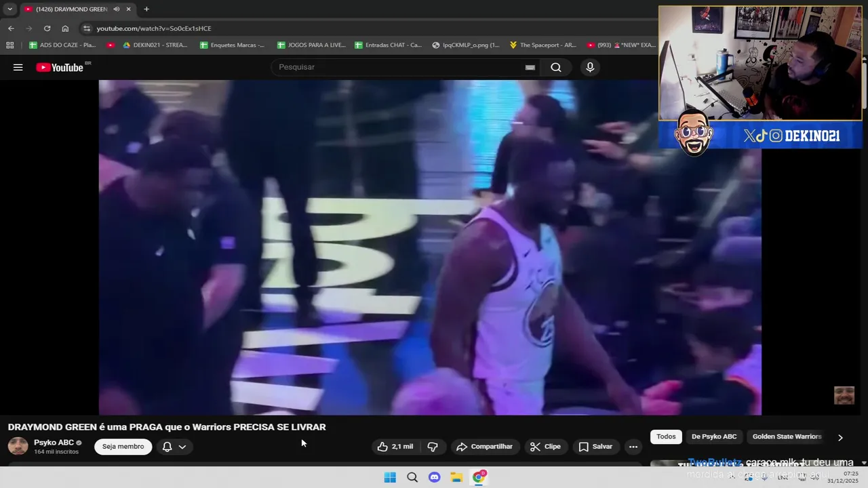
Task: Select the De Psyko ABC chip
Action: pos(714,436)
